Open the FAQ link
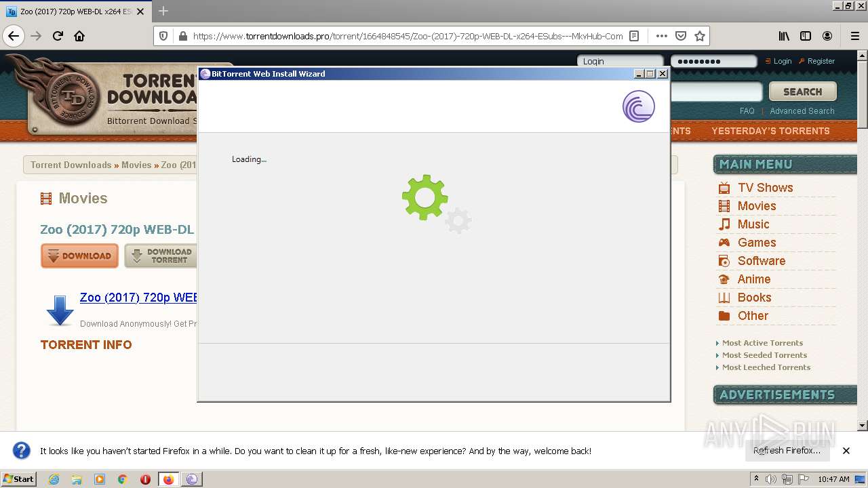The height and width of the screenshot is (488, 868). [x=747, y=110]
